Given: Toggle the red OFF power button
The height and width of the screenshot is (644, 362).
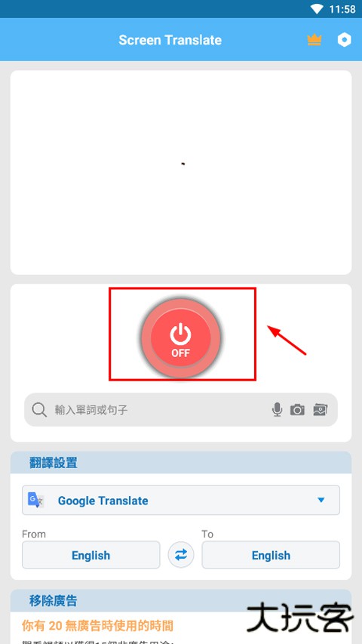Looking at the screenshot, I should pyautogui.click(x=180, y=337).
